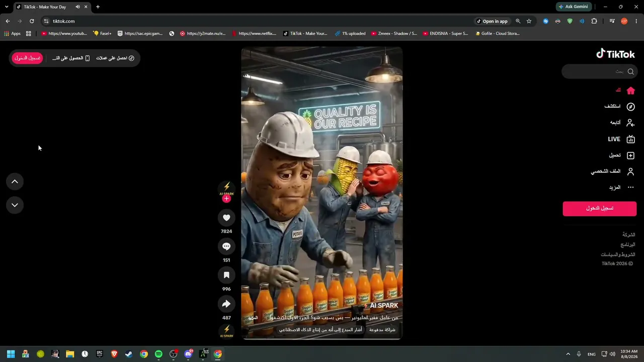Mute the TikTok tab using speaker icon
This screenshot has width=644, height=362.
pyautogui.click(x=77, y=7)
